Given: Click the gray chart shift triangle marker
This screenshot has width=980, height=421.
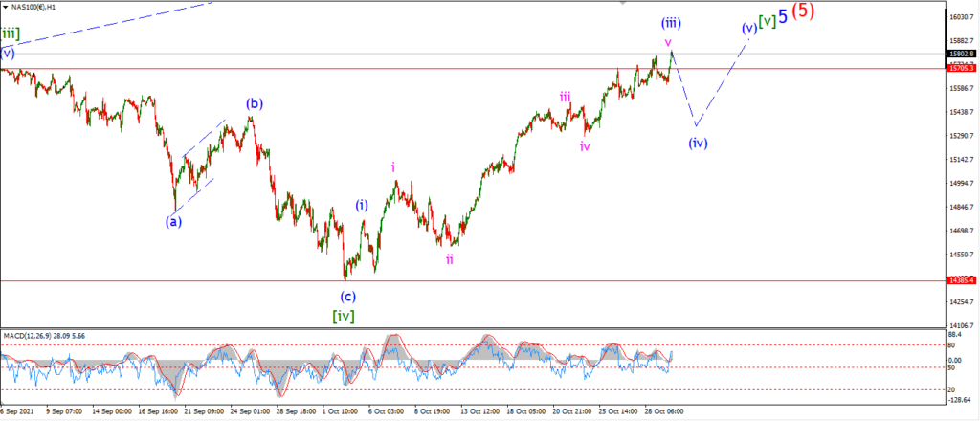Looking at the screenshot, I should coord(622,3).
